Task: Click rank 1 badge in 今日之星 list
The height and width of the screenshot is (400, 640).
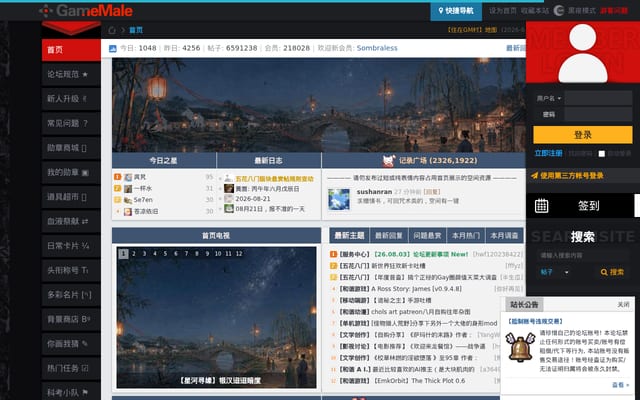Action: pos(118,177)
